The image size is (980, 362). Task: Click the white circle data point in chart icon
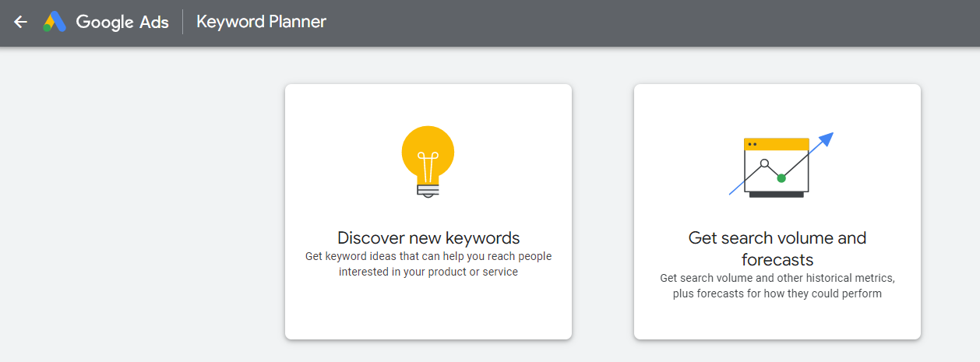(764, 163)
